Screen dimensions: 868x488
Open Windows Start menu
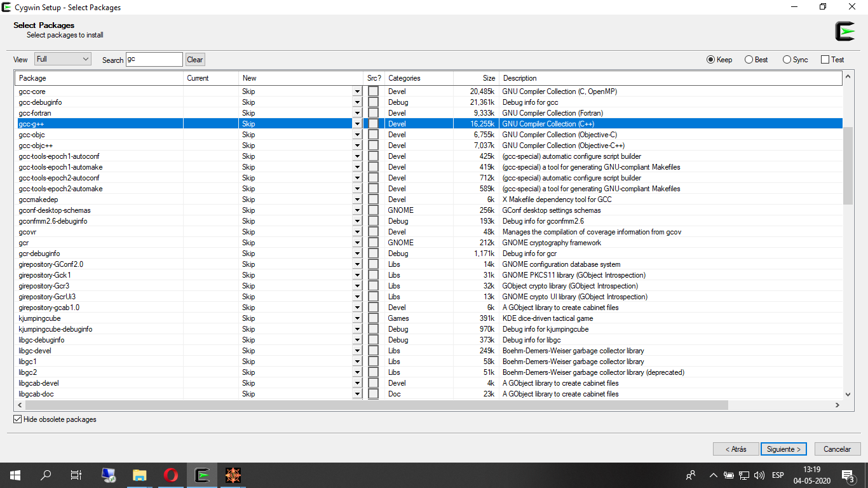[x=15, y=475]
